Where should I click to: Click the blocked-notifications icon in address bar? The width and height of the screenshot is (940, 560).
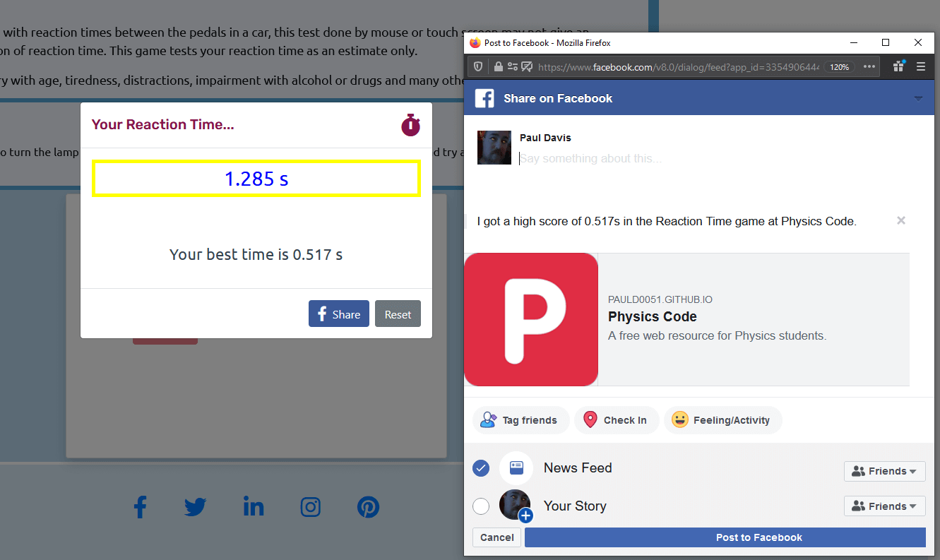pyautogui.click(x=527, y=66)
